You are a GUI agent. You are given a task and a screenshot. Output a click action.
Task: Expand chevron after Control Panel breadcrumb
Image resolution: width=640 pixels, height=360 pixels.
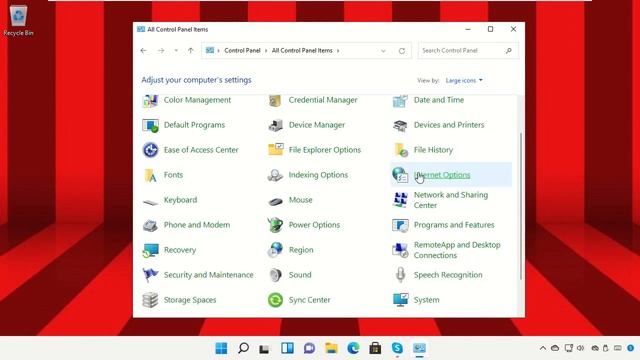[266, 51]
